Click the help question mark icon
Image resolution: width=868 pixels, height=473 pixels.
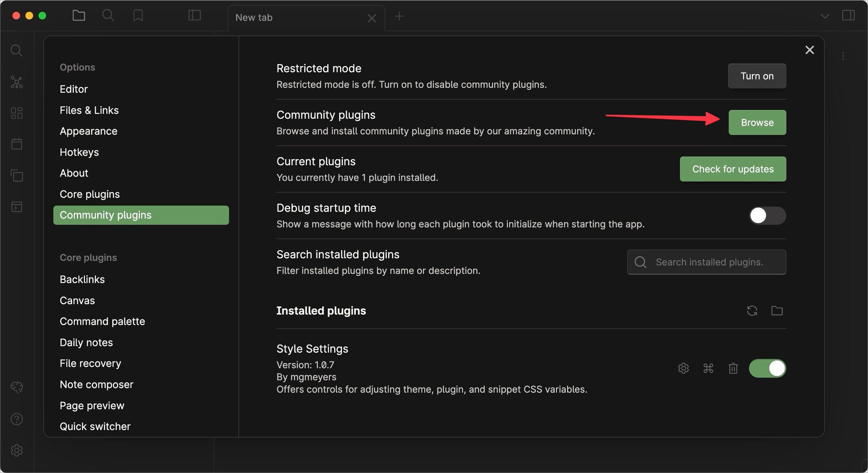[x=17, y=419]
